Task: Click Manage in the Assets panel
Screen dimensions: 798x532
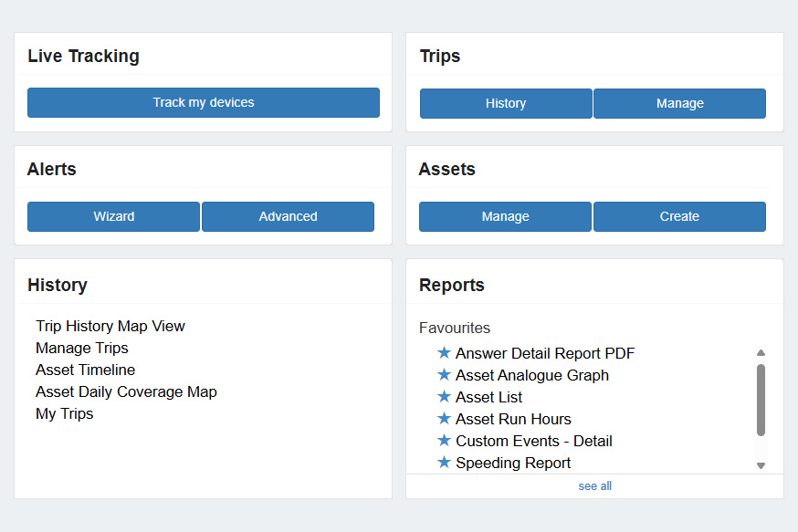Action: (x=505, y=216)
